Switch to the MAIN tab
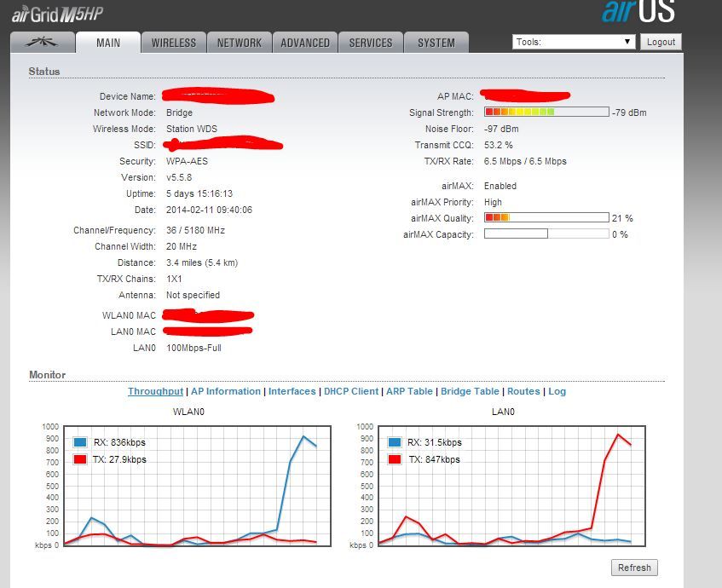Image resolution: width=722 pixels, height=588 pixels. (x=108, y=43)
